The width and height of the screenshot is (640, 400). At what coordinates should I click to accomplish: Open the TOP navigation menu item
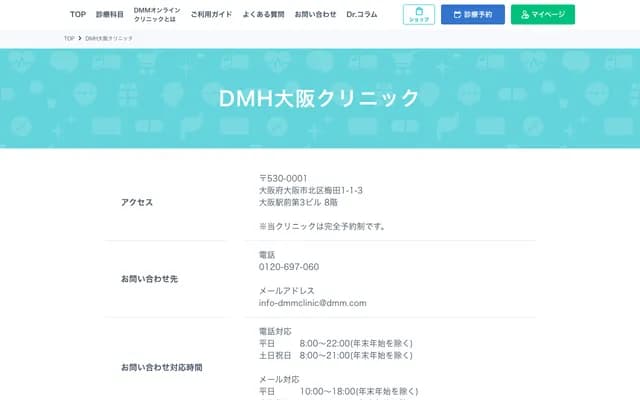(x=78, y=14)
